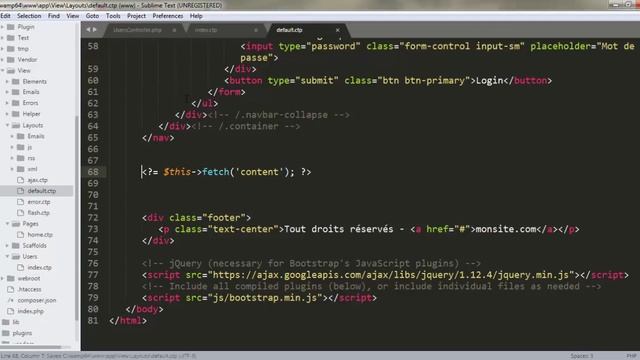The width and height of the screenshot is (640, 360).
Task: Click the Errors folder icon
Action: [x=16, y=103]
